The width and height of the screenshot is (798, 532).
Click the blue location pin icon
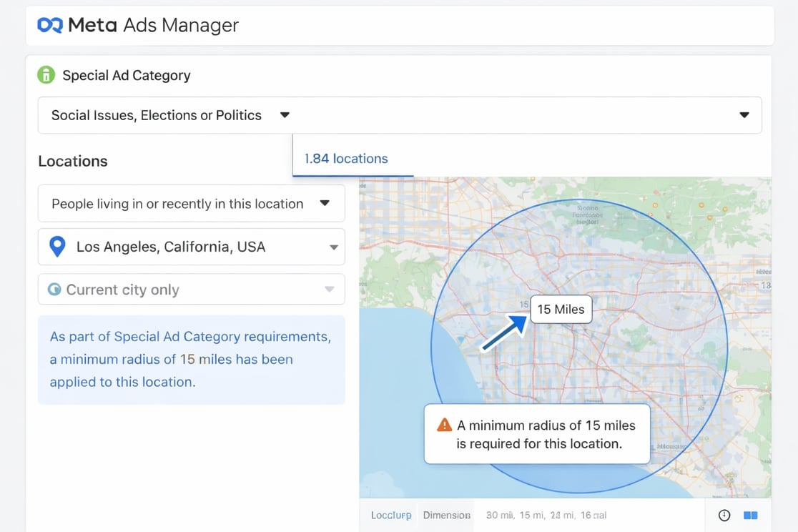pos(57,247)
